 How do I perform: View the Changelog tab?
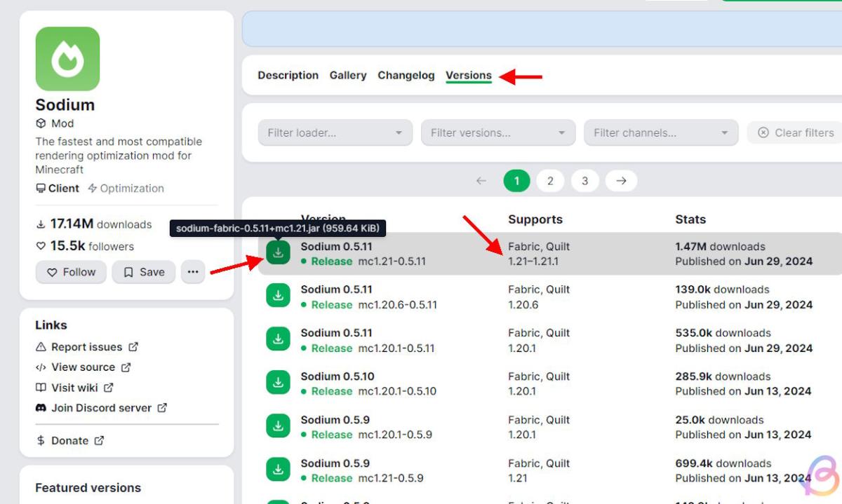pyautogui.click(x=406, y=75)
